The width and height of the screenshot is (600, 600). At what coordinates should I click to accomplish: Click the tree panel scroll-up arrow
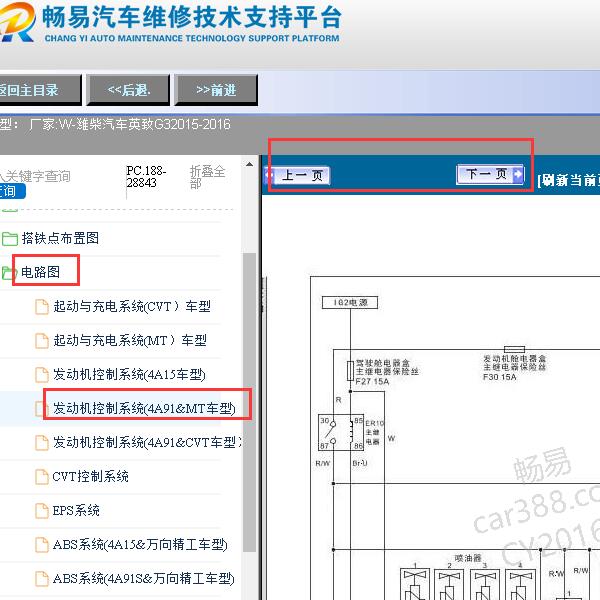click(249, 165)
